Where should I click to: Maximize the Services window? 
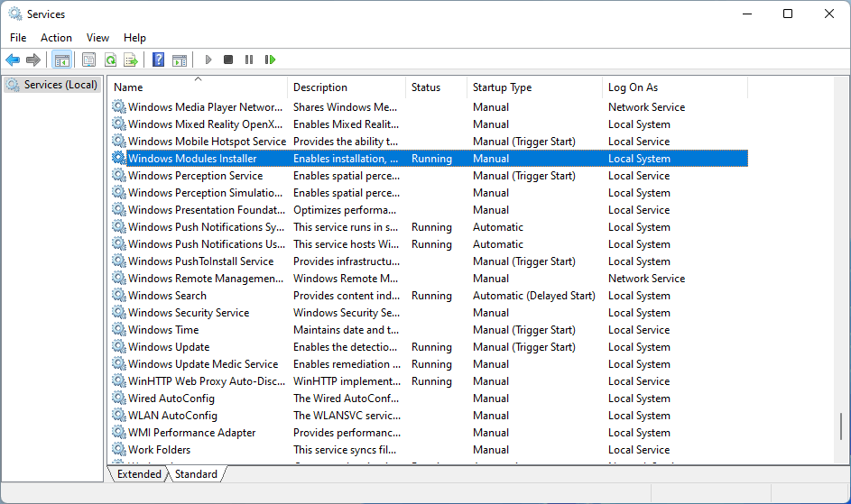point(788,14)
